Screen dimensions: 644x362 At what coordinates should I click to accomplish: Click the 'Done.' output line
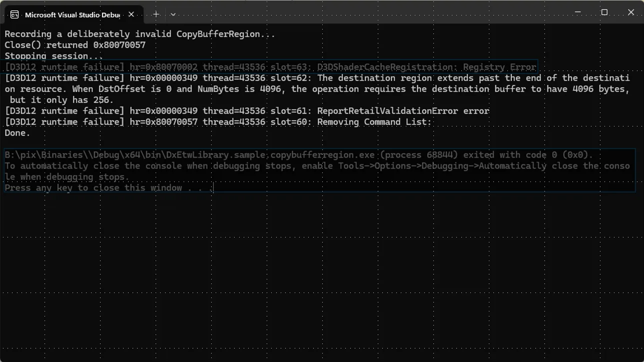[18, 133]
